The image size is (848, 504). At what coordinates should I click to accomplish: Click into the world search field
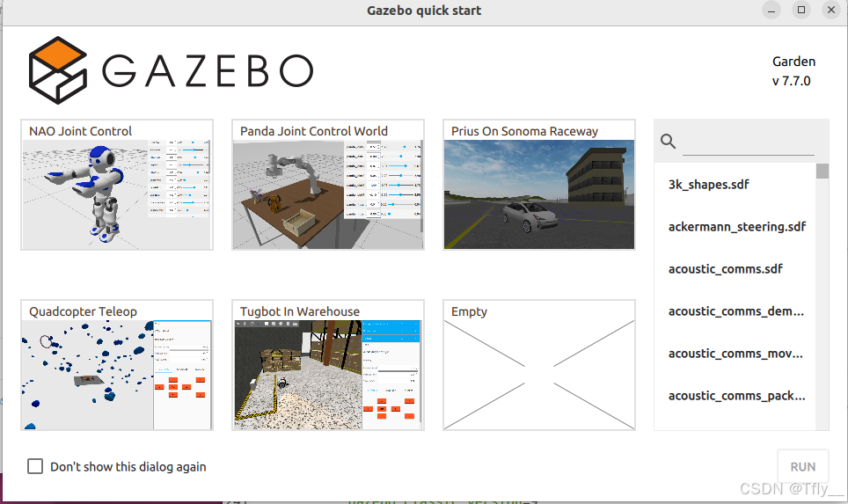[x=748, y=142]
